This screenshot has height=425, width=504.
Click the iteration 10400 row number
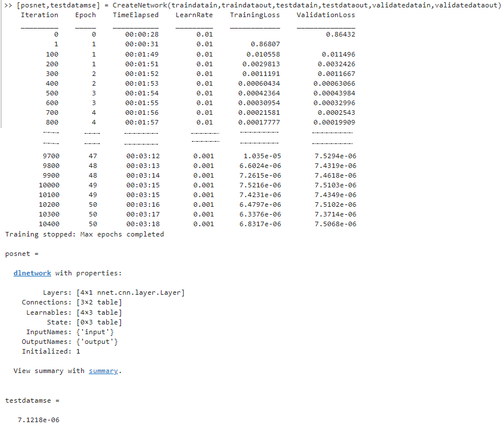tap(51, 224)
